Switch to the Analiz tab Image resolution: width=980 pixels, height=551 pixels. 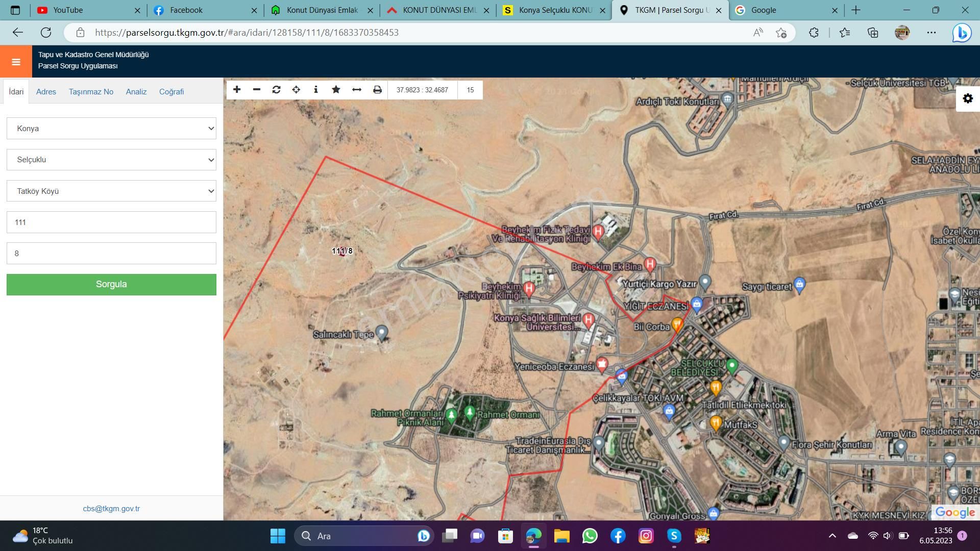pos(136,92)
